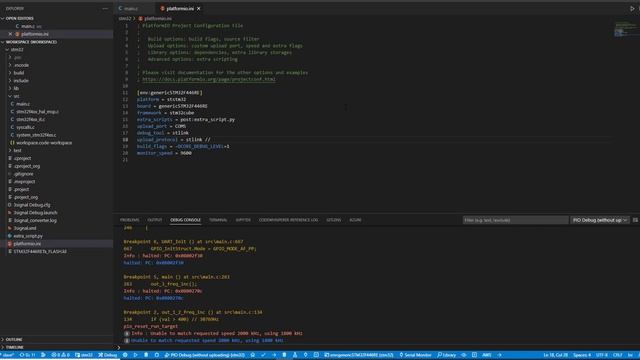Select the DEBUG CONSOLE panel tab
This screenshot has height=360, width=640.
point(185,220)
